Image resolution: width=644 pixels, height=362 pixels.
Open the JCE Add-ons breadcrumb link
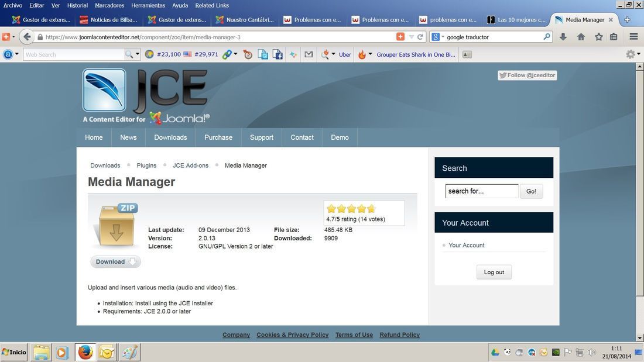pyautogui.click(x=191, y=166)
